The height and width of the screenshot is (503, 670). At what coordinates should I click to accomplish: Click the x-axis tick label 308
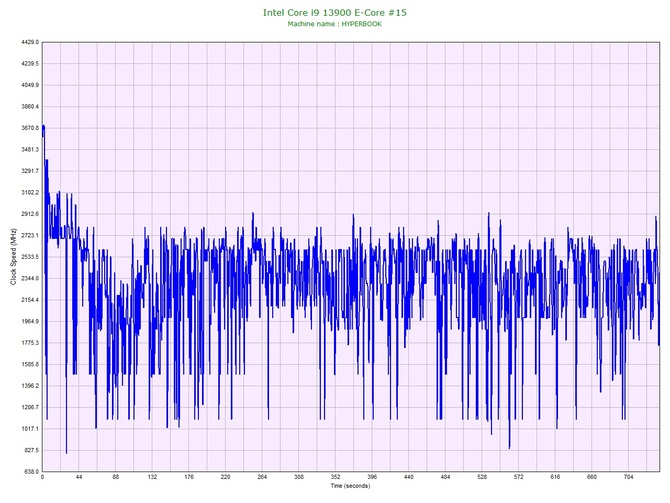tap(299, 477)
